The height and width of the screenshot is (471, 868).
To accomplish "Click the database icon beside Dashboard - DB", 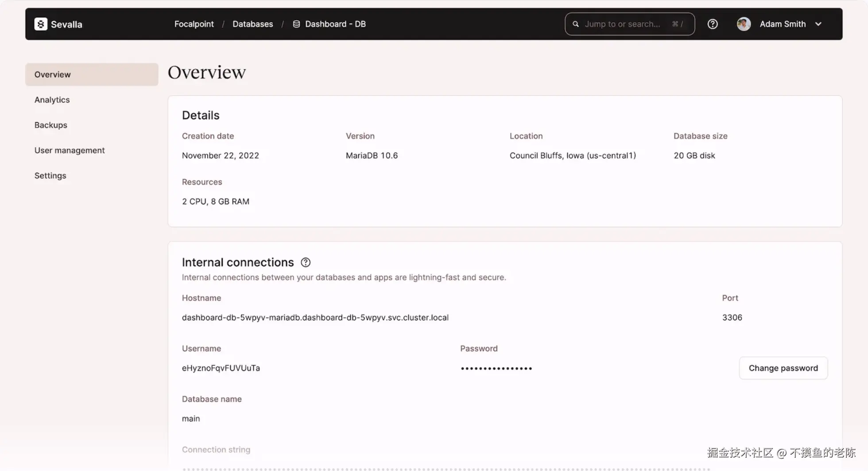I will click(296, 24).
